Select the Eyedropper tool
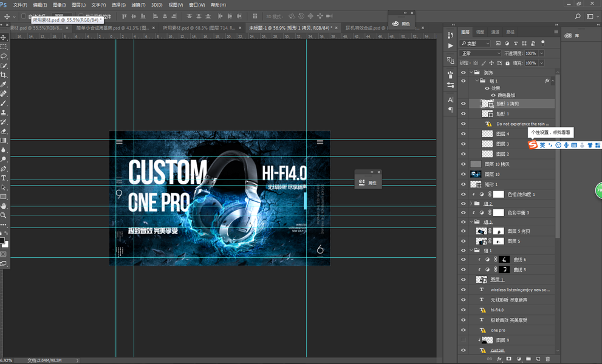The width and height of the screenshot is (602, 364). [4, 84]
